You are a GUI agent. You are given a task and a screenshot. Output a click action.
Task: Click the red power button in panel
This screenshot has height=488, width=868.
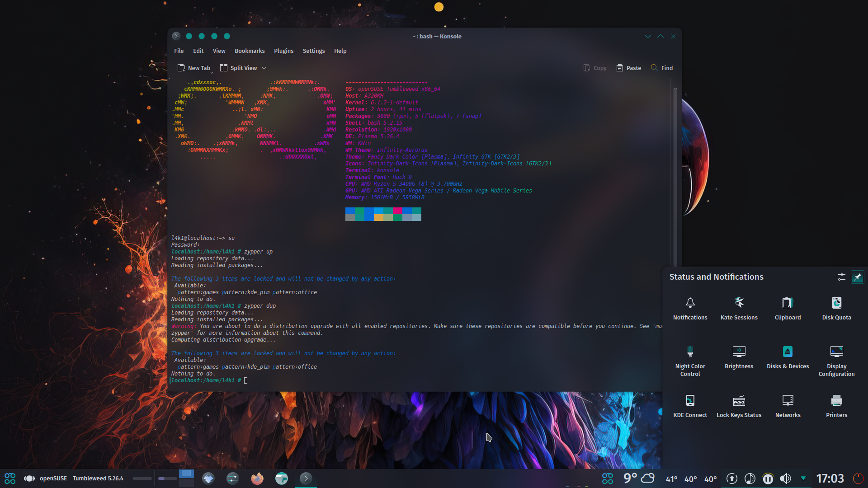click(858, 479)
